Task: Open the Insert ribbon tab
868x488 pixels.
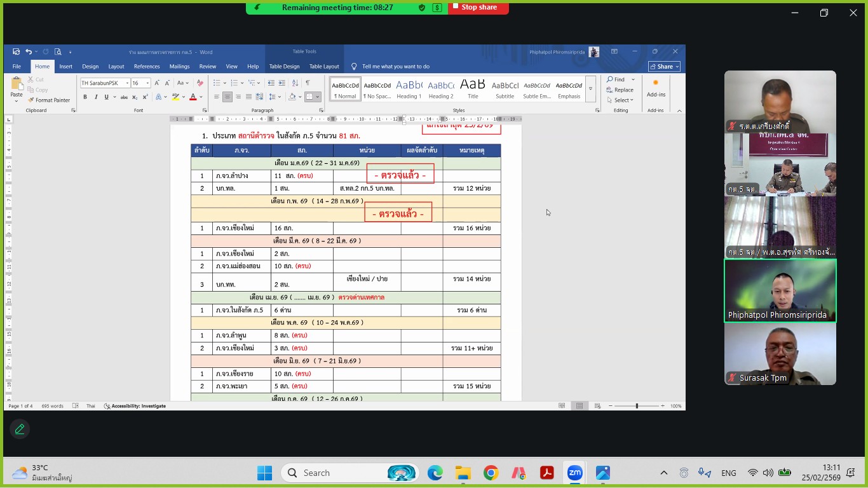Action: point(65,66)
